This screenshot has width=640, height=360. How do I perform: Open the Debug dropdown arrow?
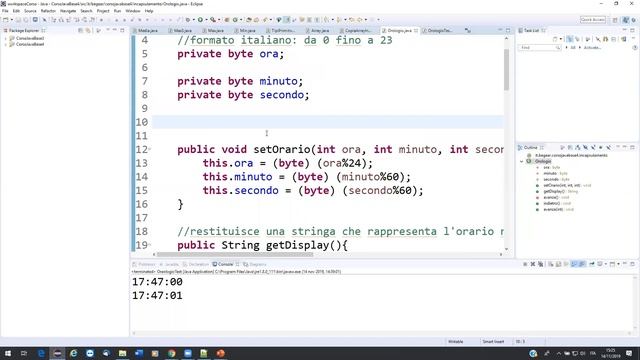point(193,20)
